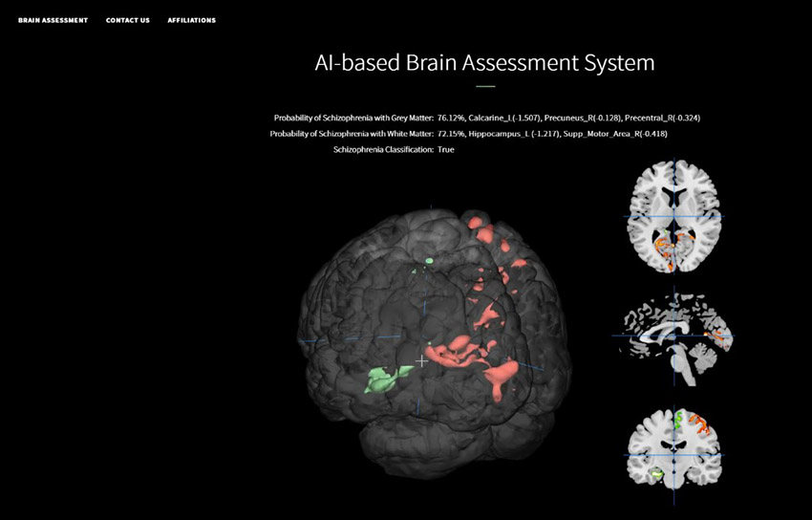
Task: Click the axial brain slice thumbnail
Action: [x=673, y=216]
